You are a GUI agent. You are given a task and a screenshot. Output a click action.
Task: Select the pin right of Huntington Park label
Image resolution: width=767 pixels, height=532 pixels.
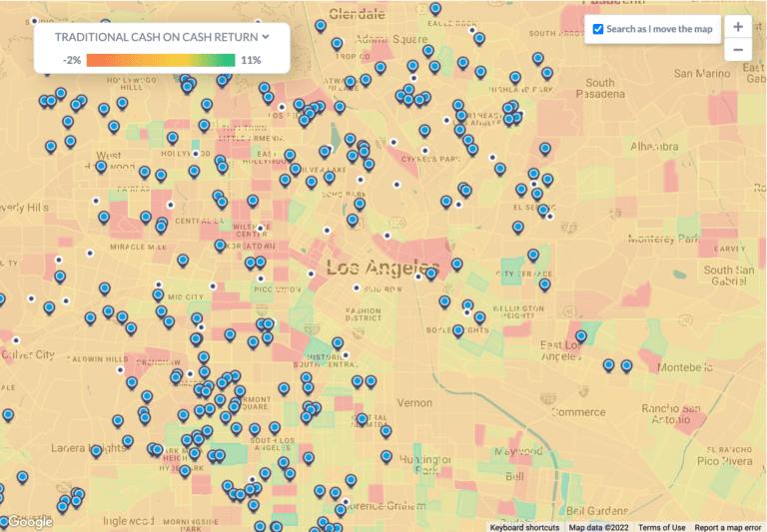386,456
